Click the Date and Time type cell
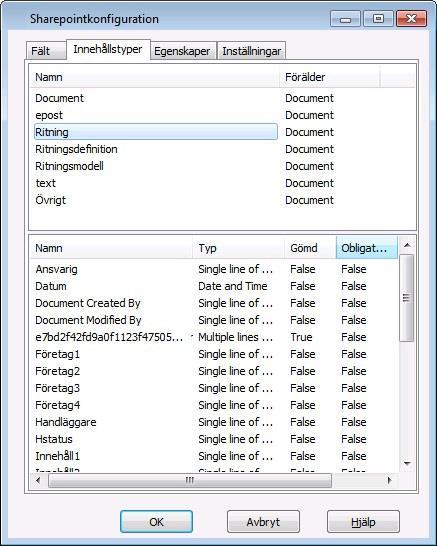 click(233, 286)
